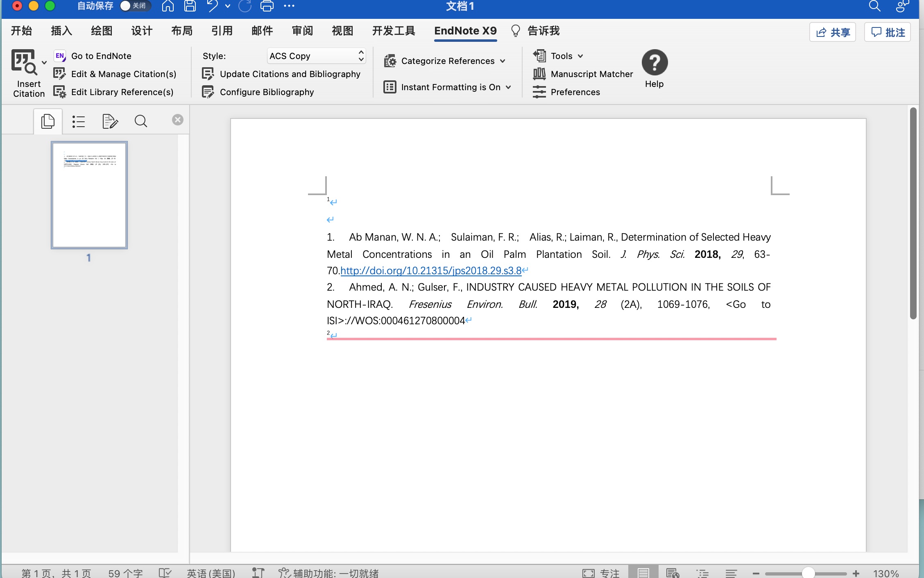Select the EndNote X9 ribbon tab
This screenshot has height=578, width=924.
[466, 31]
